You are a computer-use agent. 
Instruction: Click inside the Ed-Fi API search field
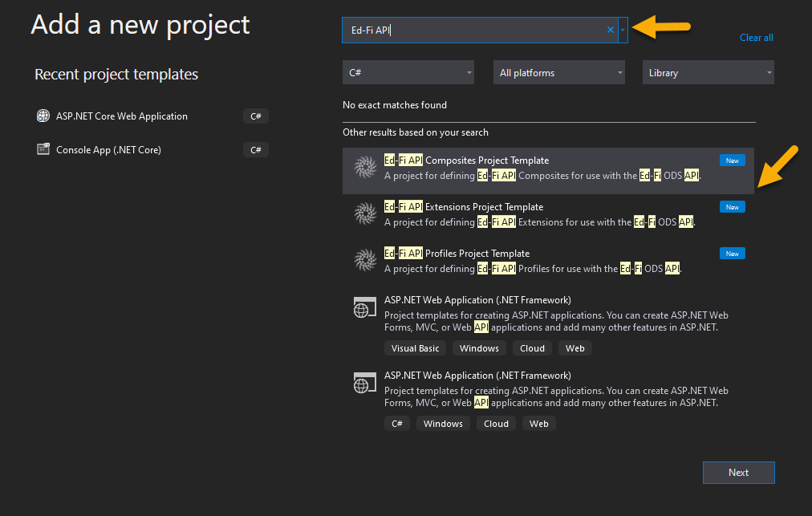473,29
